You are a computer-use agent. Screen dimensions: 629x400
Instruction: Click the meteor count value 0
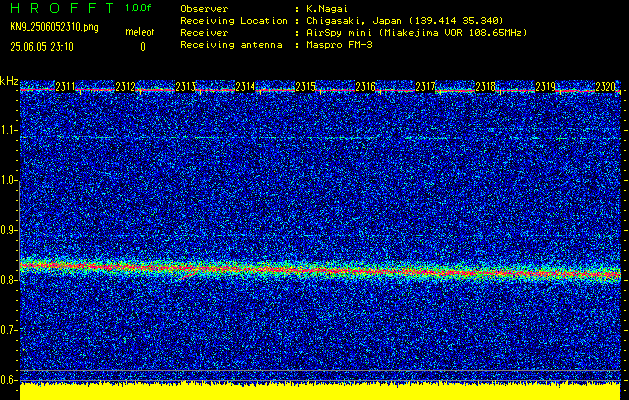pyautogui.click(x=143, y=47)
